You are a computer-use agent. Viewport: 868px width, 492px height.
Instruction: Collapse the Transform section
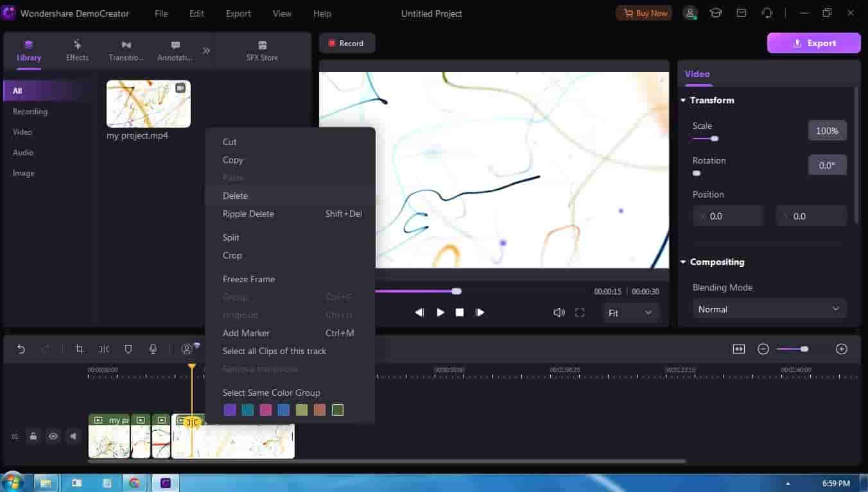coord(683,101)
